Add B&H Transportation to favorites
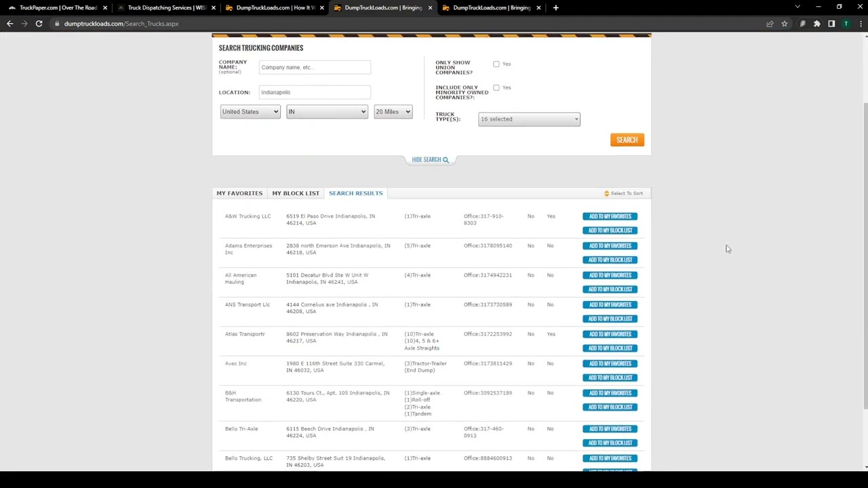 click(610, 393)
